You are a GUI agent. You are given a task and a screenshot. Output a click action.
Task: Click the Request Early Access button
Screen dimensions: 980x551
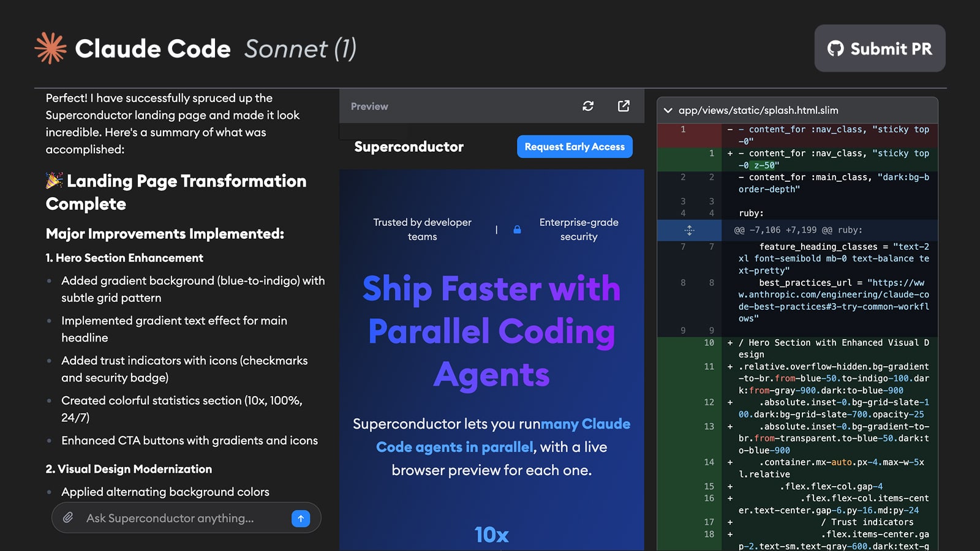[575, 146]
